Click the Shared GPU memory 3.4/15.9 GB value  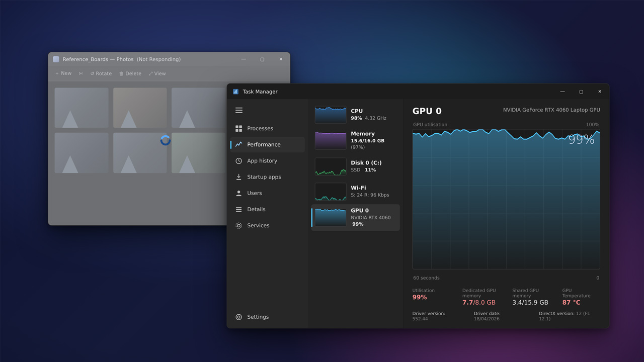tap(530, 303)
